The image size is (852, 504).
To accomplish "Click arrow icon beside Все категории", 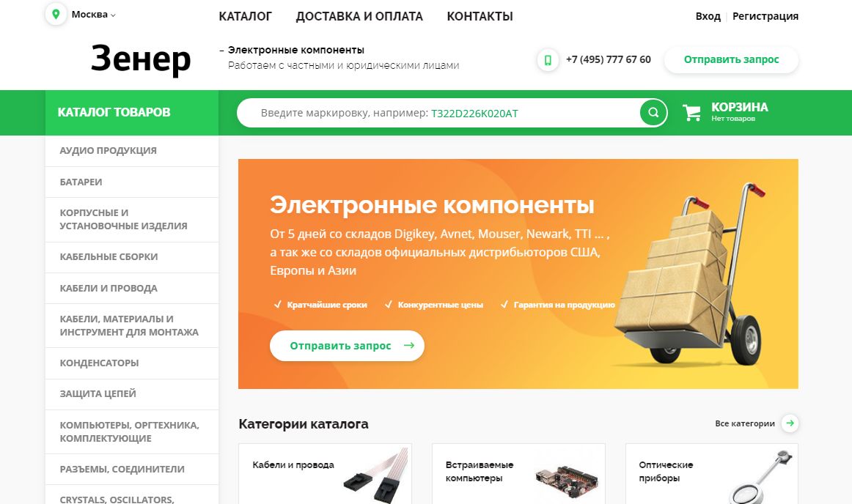I will click(x=790, y=423).
